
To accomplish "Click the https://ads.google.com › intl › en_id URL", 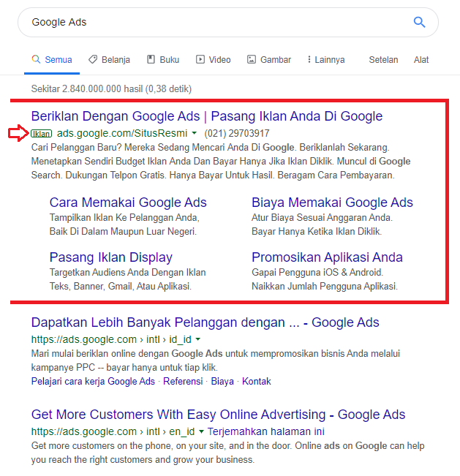I will [x=113, y=431].
